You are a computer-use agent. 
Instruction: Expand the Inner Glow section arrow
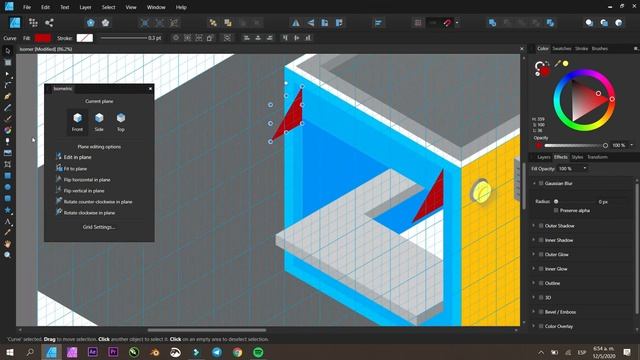pyautogui.click(x=533, y=269)
